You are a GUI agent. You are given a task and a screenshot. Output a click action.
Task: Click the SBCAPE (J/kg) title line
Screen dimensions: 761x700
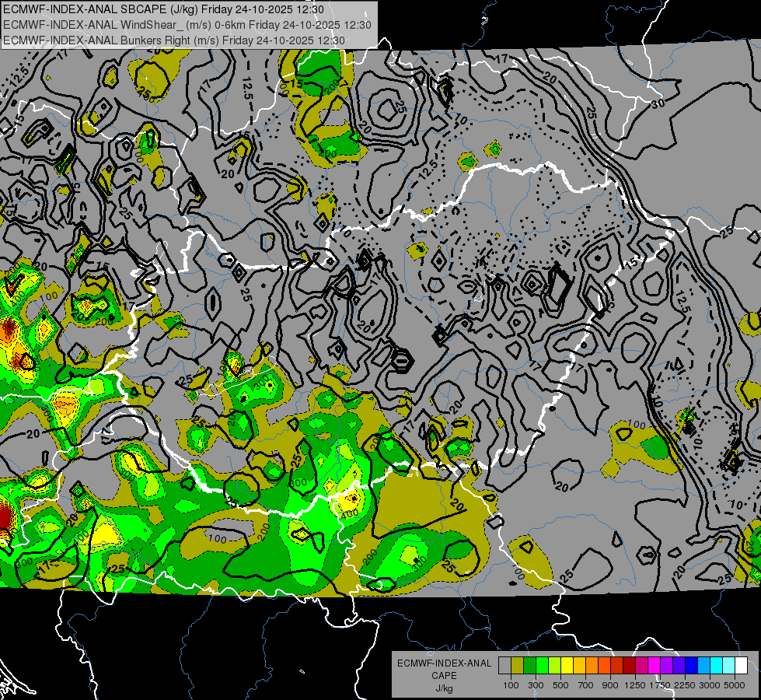[x=163, y=9]
